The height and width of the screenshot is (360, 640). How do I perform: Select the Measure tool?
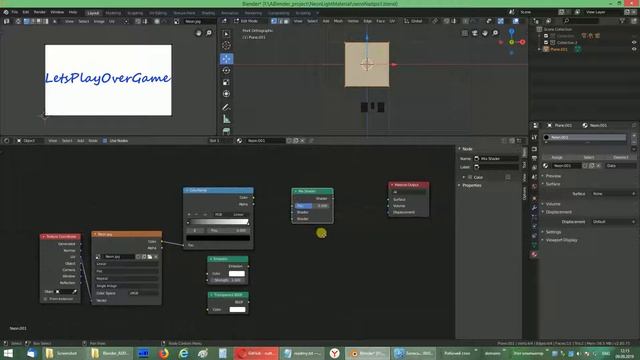coord(227,119)
